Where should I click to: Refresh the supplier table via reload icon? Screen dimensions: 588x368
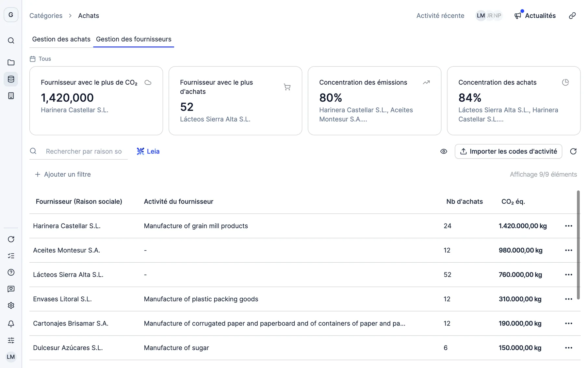tap(573, 151)
